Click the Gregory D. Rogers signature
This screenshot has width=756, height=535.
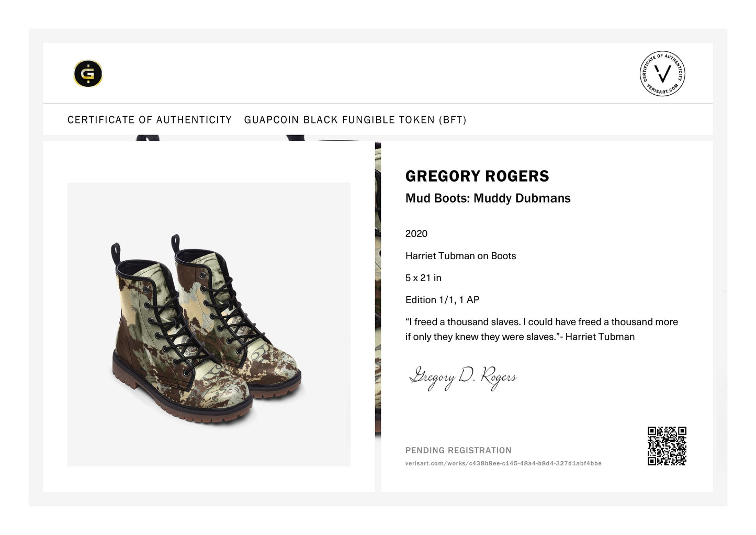(x=462, y=377)
